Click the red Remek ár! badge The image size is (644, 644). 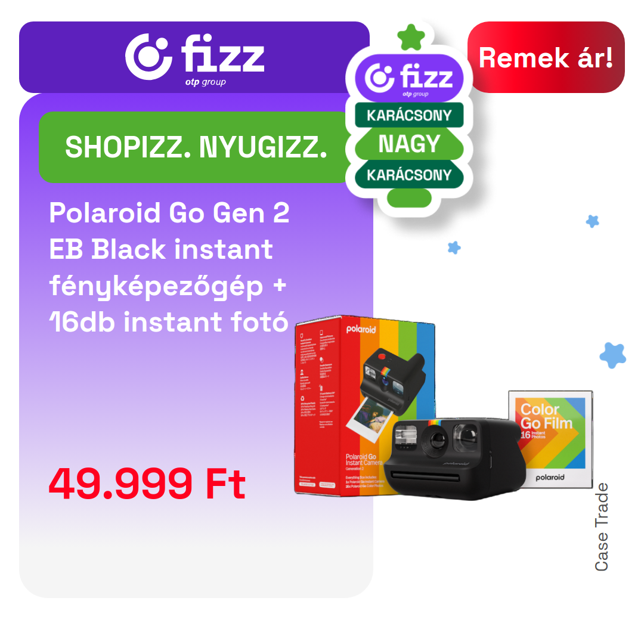point(546,57)
